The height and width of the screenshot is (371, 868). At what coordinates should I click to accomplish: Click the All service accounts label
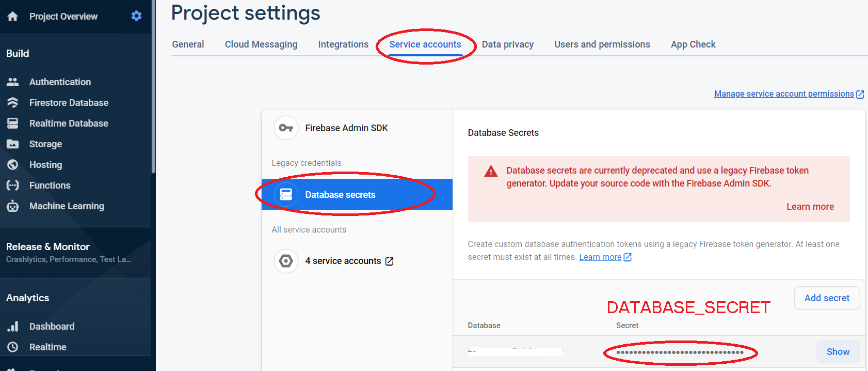tap(309, 230)
